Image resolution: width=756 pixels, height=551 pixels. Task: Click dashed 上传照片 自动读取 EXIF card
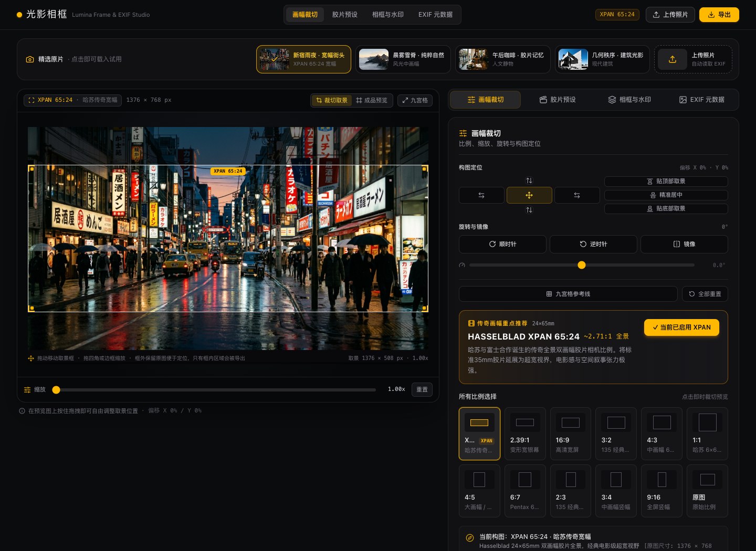(693, 59)
